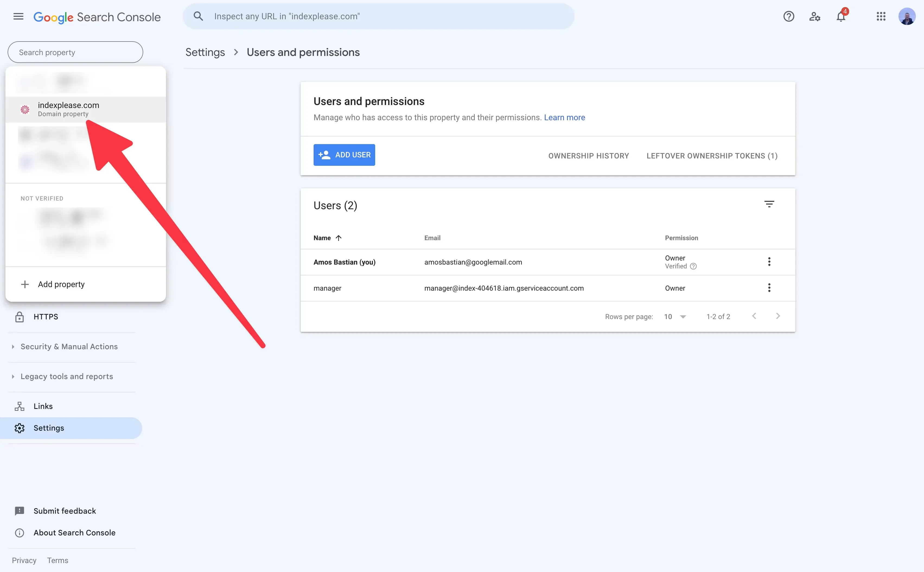924x572 pixels.
Task: Click the manager name cell
Action: [327, 288]
